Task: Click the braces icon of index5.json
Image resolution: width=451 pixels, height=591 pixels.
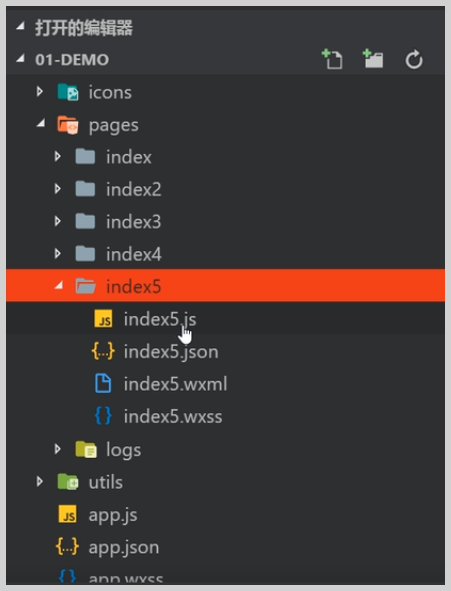Action: coord(103,351)
